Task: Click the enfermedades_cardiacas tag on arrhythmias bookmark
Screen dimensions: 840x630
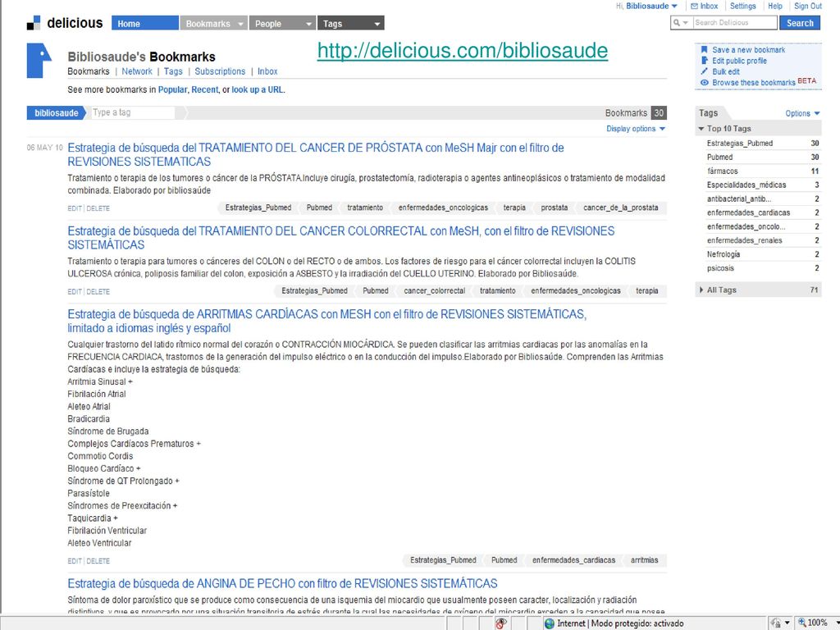Action: [x=573, y=559]
